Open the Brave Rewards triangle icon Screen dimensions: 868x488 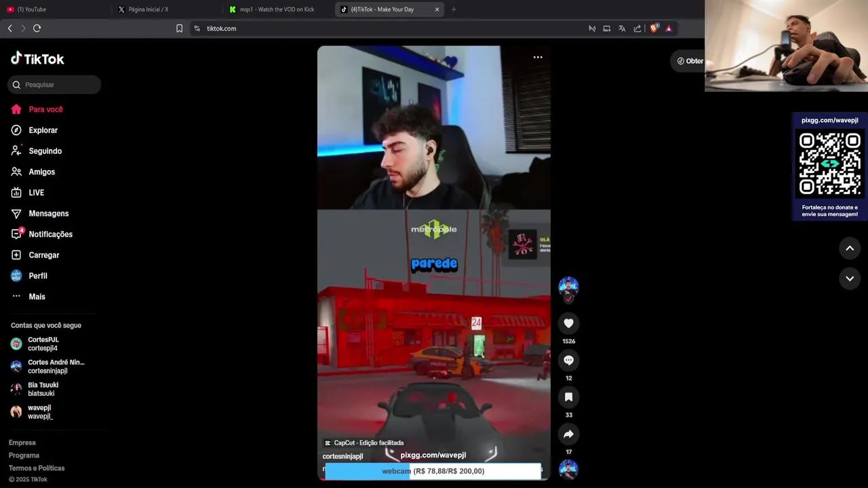[x=669, y=28]
